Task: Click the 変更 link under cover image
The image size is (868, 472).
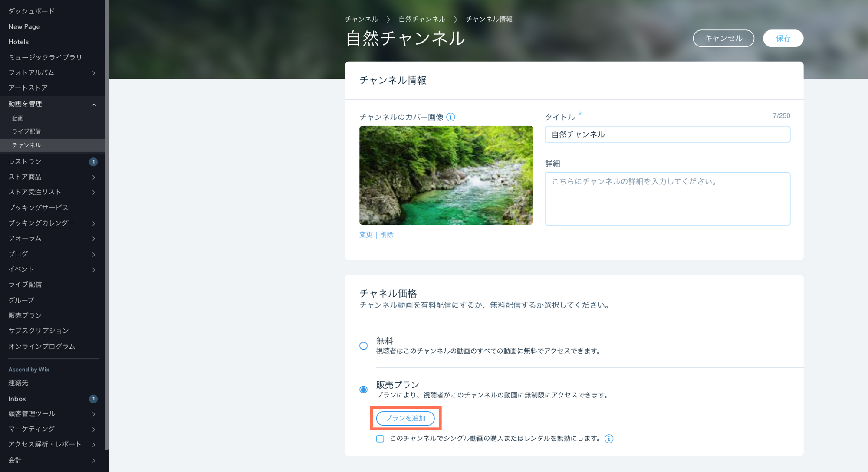Action: coord(366,235)
